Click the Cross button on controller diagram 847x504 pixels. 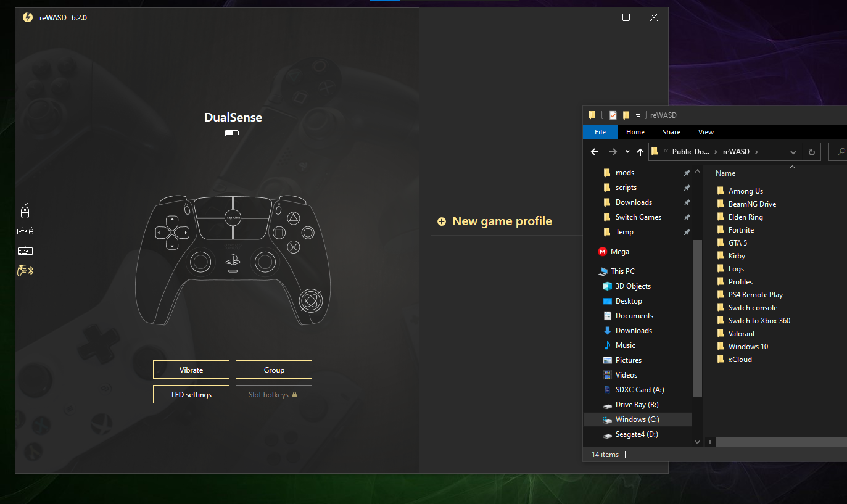[294, 247]
